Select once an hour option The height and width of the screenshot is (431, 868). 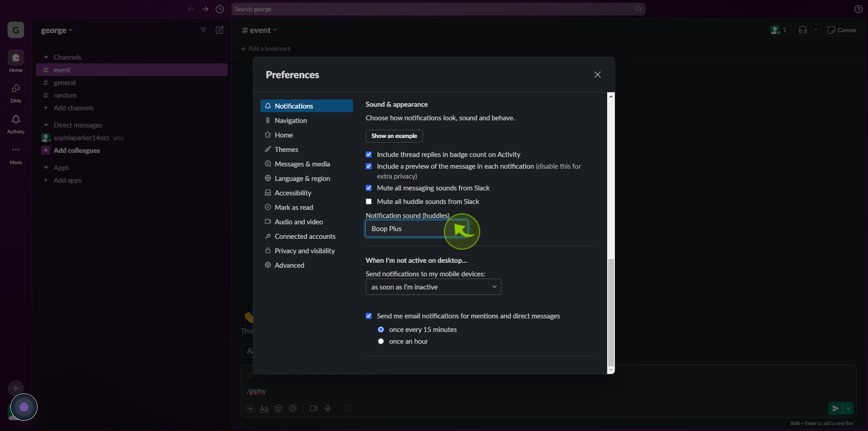click(381, 341)
